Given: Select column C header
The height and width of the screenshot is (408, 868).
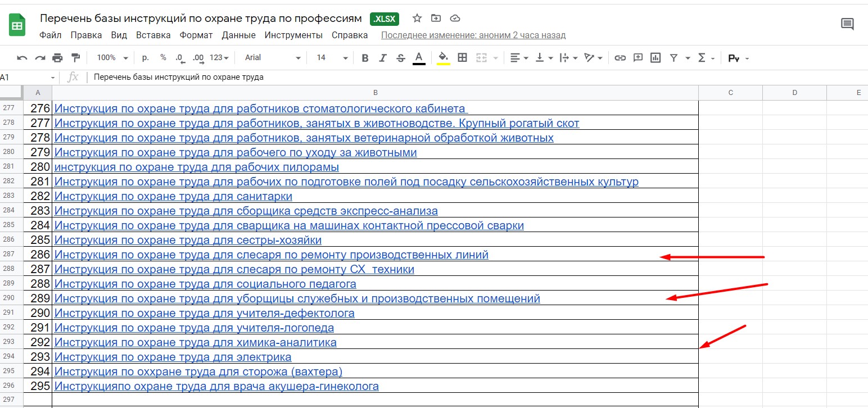Looking at the screenshot, I should [x=730, y=93].
